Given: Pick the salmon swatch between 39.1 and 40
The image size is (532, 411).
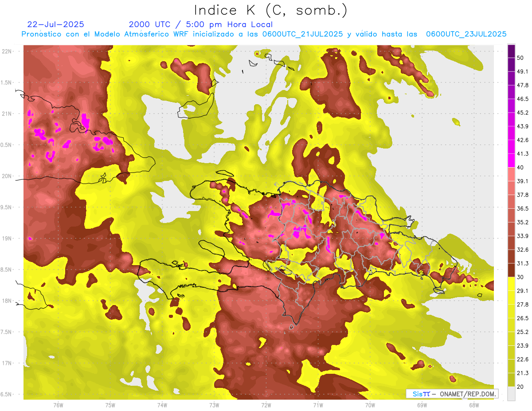Looking at the screenshot, I should [511, 174].
